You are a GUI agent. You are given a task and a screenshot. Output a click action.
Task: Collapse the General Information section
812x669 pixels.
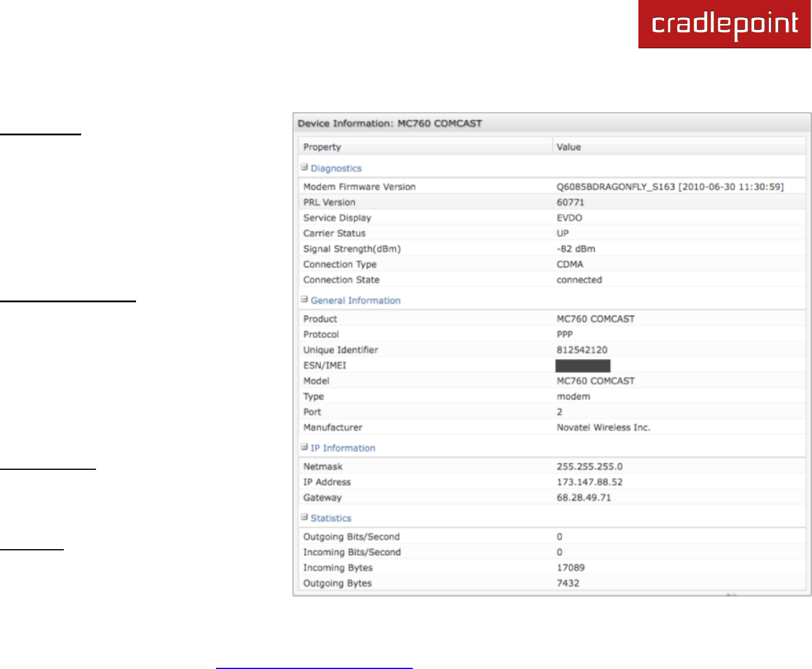304,300
